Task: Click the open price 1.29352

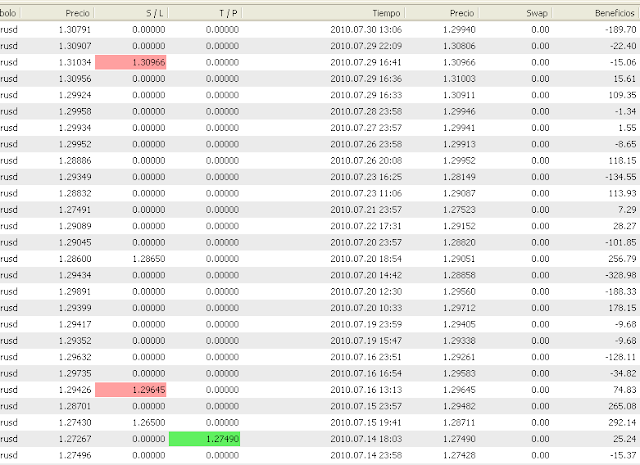Action: click(75, 340)
